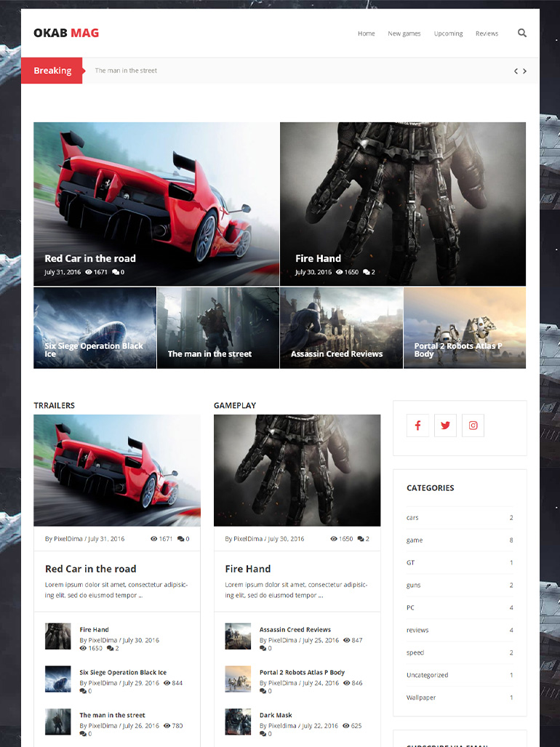Open breaking headline 'The man in the street'
560x747 pixels.
coord(126,71)
